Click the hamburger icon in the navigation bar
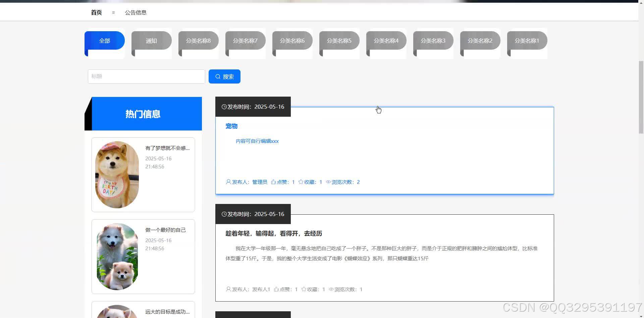644x318 pixels. (113, 12)
